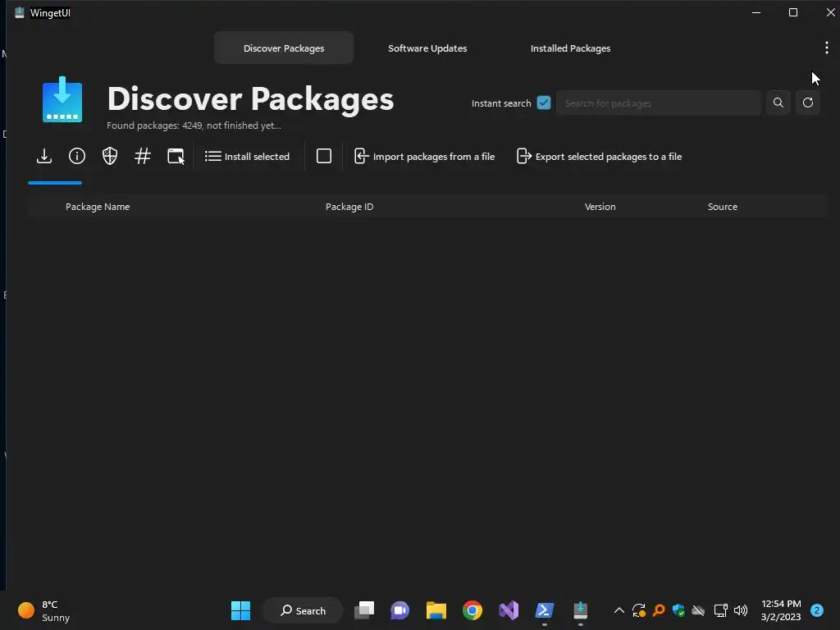Open File Explorer from the taskbar

[x=436, y=610]
